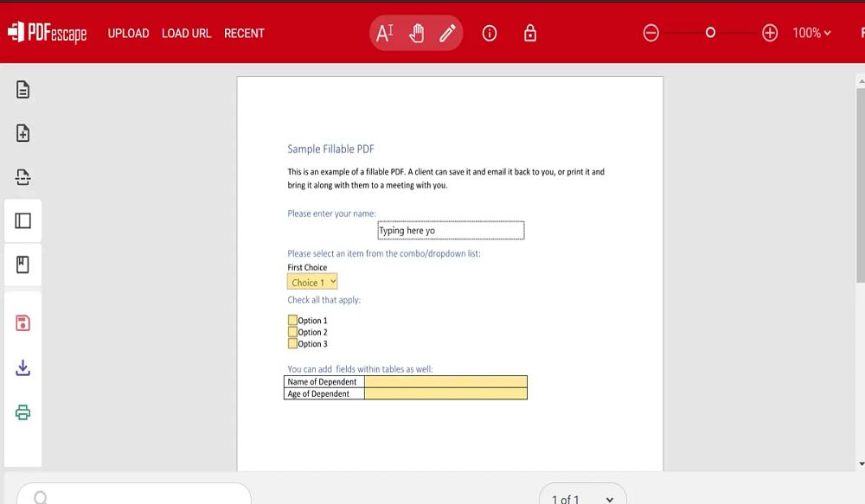Check the Option 3 checkbox
This screenshot has width=865, height=504.
pyautogui.click(x=292, y=343)
